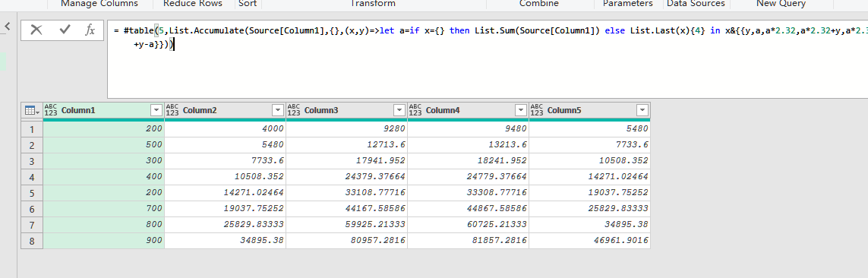Screen dimensions: 868x278
Task: Select Column1 cell with value 800
Action: point(103,226)
